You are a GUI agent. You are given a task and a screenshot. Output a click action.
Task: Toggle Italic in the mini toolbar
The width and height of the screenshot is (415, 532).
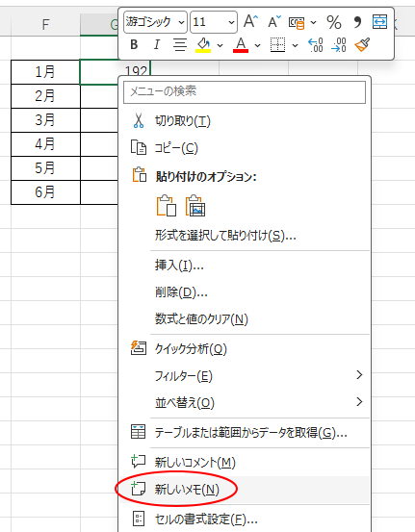[x=157, y=44]
